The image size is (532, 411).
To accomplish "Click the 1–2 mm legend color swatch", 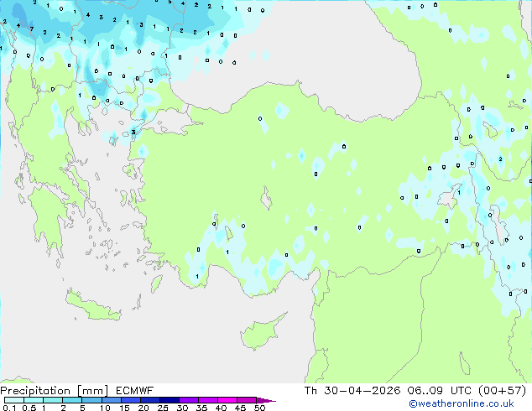I will tap(53, 400).
